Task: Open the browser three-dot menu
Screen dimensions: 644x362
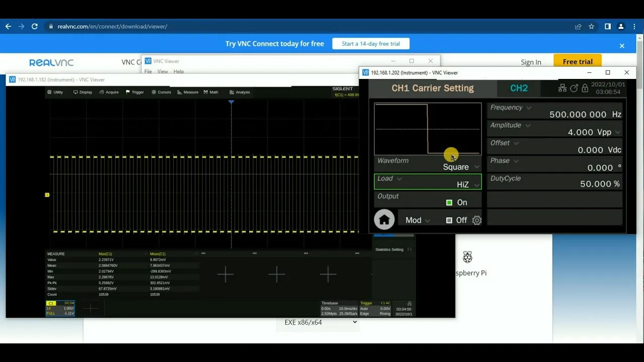Action: [633, 26]
